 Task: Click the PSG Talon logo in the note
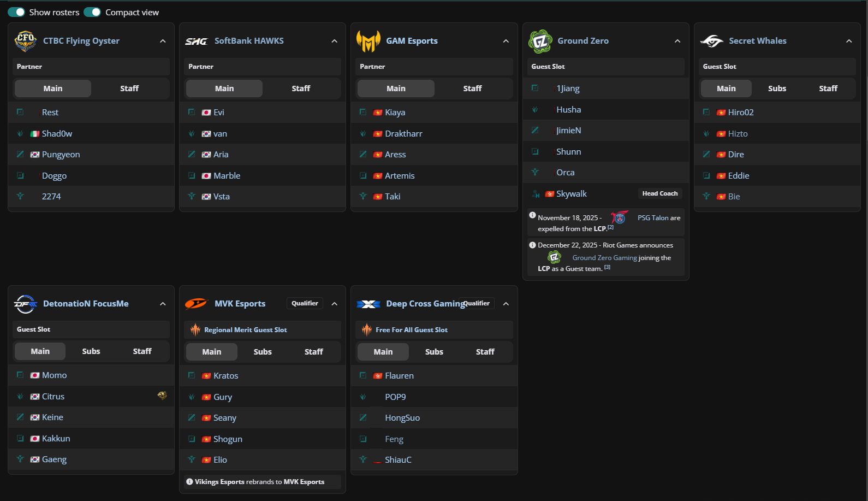619,217
